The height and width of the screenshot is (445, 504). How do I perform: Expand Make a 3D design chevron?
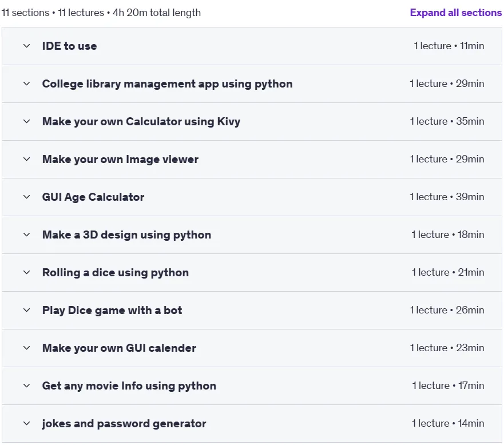coord(27,235)
